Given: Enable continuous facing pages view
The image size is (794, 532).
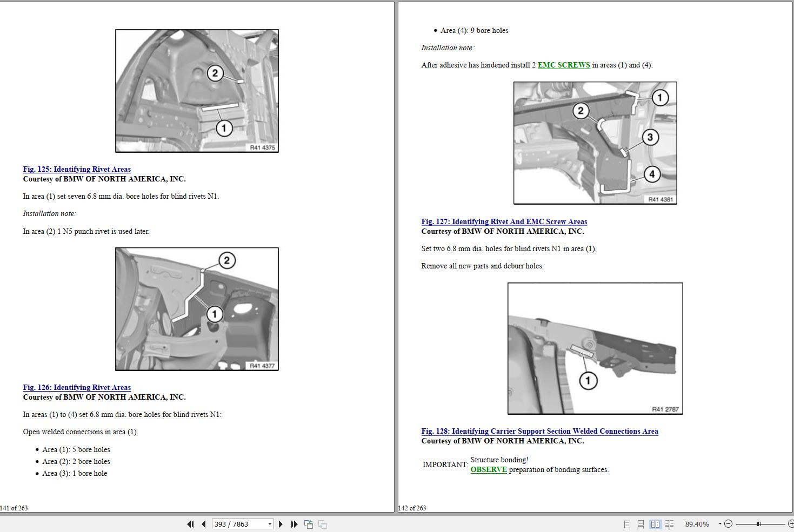Looking at the screenshot, I should [x=669, y=524].
